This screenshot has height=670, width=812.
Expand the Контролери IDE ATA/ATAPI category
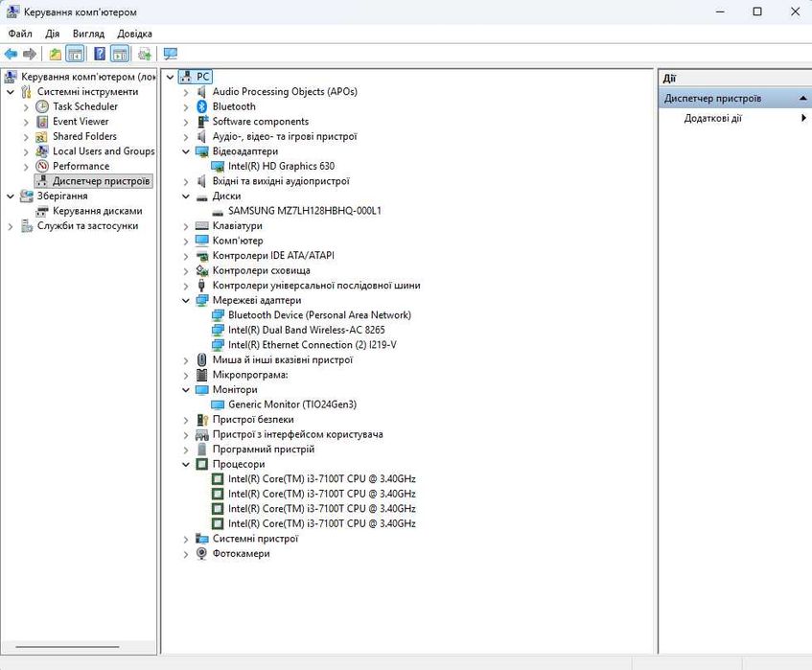tap(186, 256)
